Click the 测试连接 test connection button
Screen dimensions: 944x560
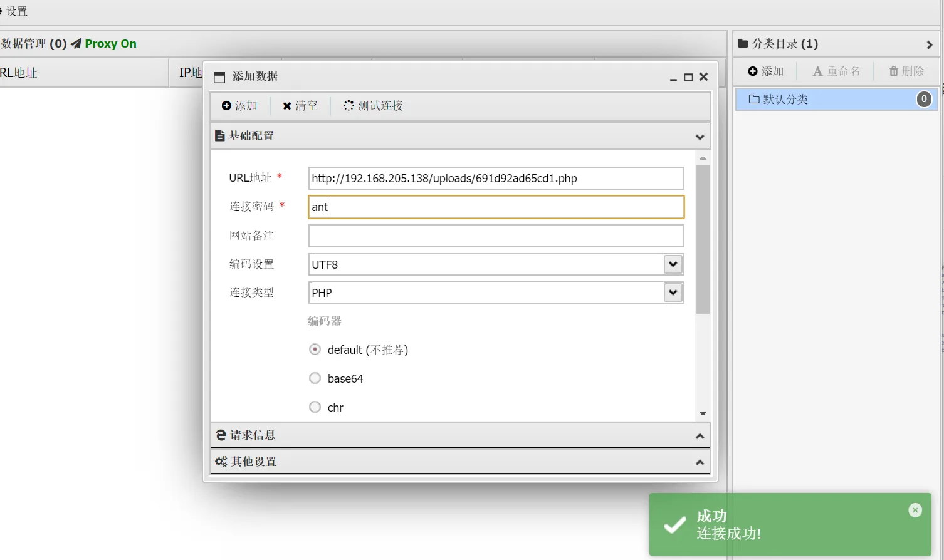373,106
